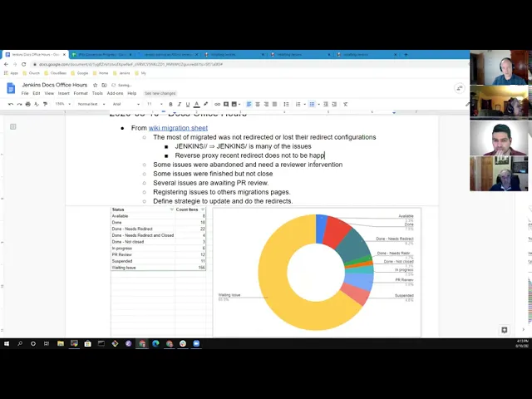This screenshot has height=399, width=532.
Task: Star the Jenkins Docs Office Hours document
Action: (96, 85)
